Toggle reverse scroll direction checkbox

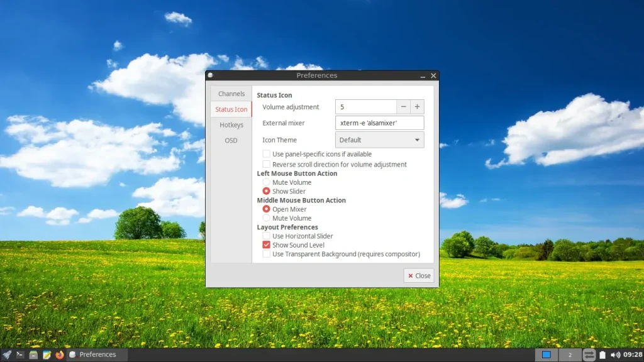click(x=267, y=164)
